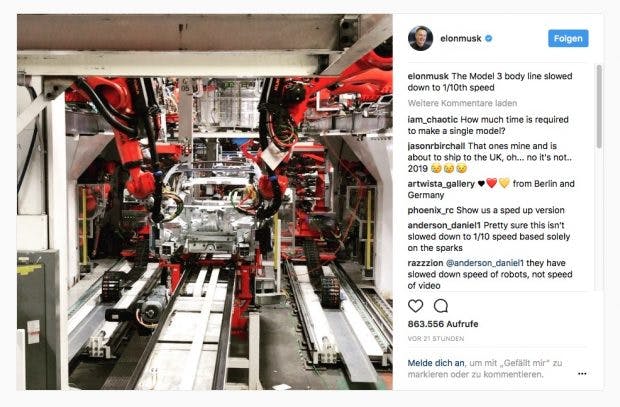Screen dimensions: 620x407
Task: Click the comments panel scrollbar thumb
Action: click(599, 107)
